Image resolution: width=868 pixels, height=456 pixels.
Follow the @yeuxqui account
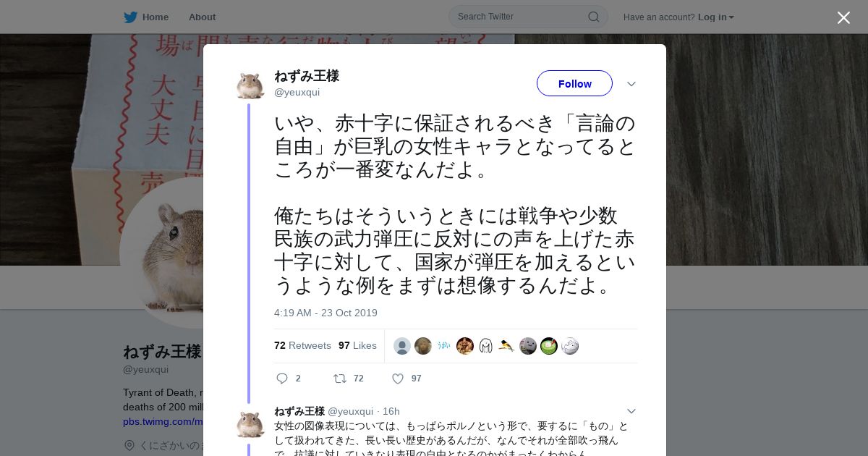pos(574,83)
